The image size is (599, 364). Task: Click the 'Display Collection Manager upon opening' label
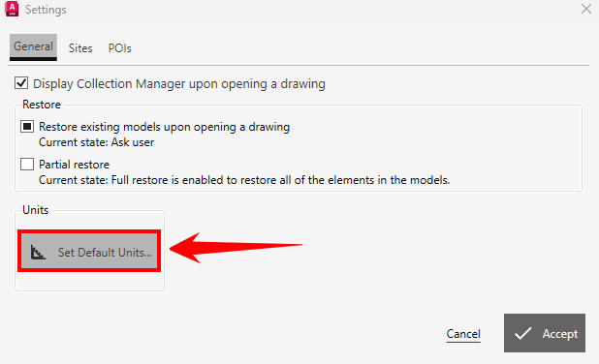179,83
